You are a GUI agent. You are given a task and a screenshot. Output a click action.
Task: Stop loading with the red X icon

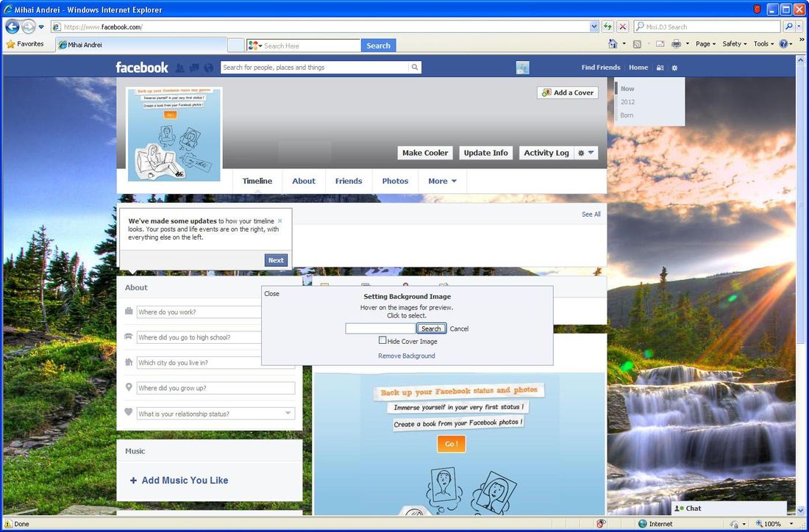(x=623, y=26)
